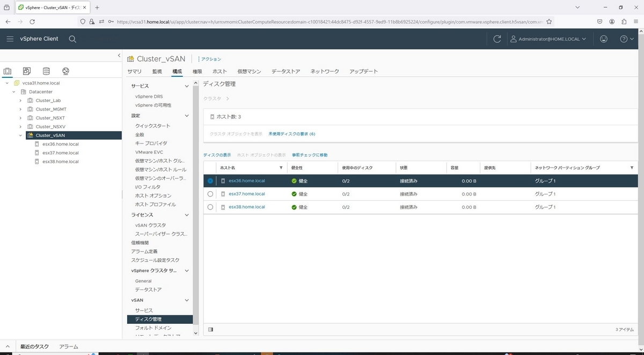This screenshot has width=644, height=355.
Task: Expand the Cluster_NSXT tree node
Action: click(20, 118)
